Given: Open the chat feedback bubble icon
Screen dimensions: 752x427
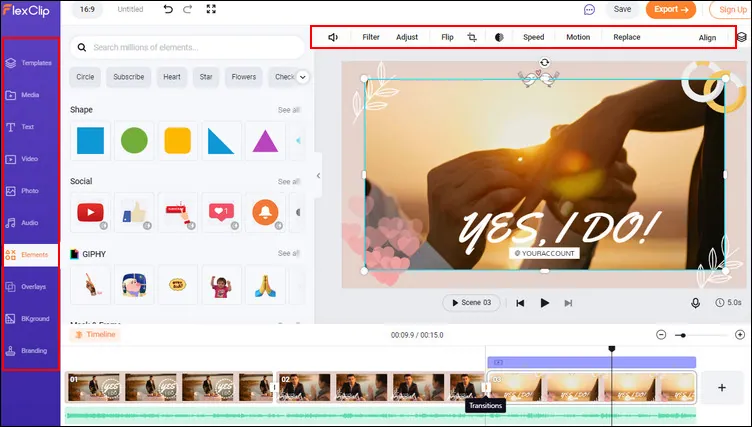Looking at the screenshot, I should click(x=589, y=10).
